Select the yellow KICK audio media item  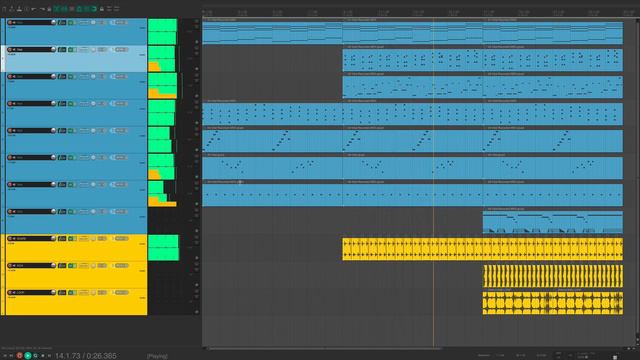click(x=553, y=276)
